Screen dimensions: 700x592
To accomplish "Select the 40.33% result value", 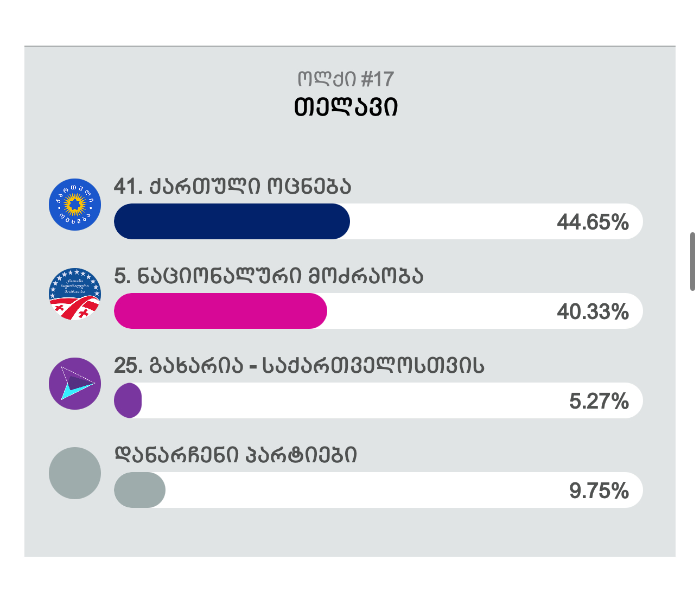I will 593,311.
